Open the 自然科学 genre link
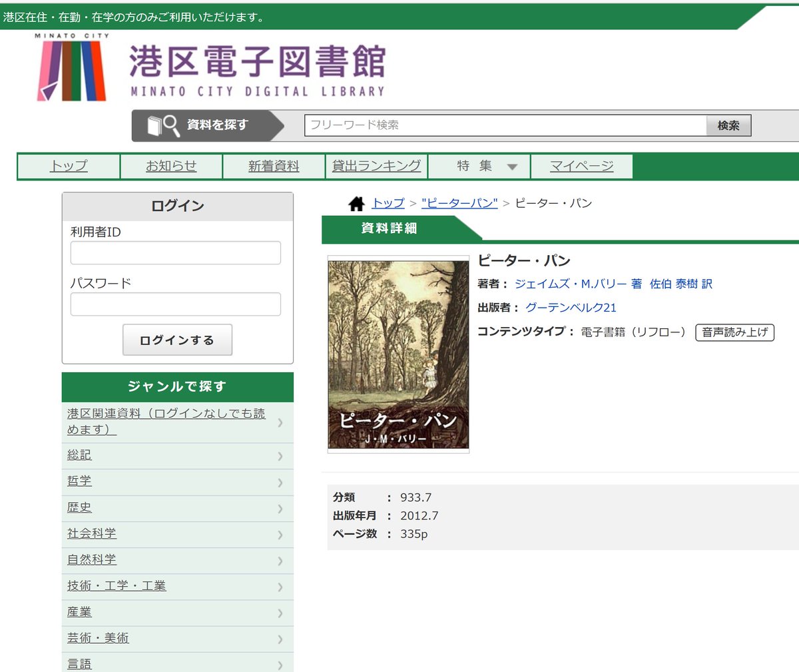This screenshot has height=672, width=799. 92,559
